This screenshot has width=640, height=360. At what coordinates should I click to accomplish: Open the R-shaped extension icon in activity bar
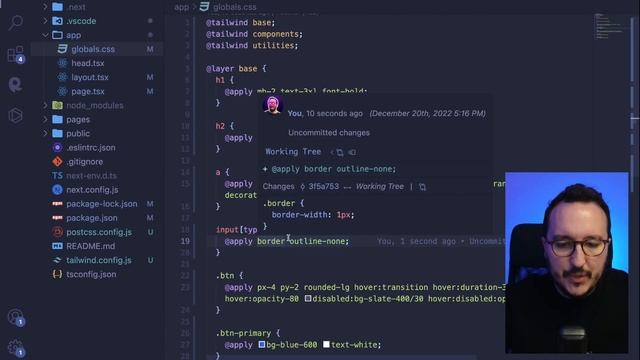pos(16,85)
